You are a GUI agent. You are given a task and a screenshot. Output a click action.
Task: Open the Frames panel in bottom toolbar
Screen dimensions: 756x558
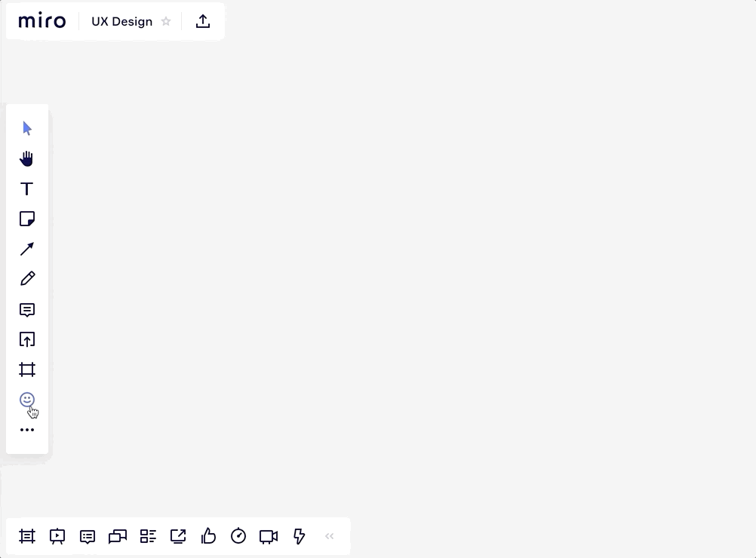[x=27, y=536]
